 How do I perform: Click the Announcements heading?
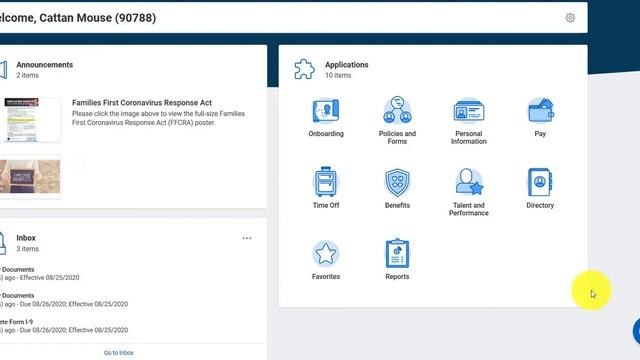coord(44,64)
